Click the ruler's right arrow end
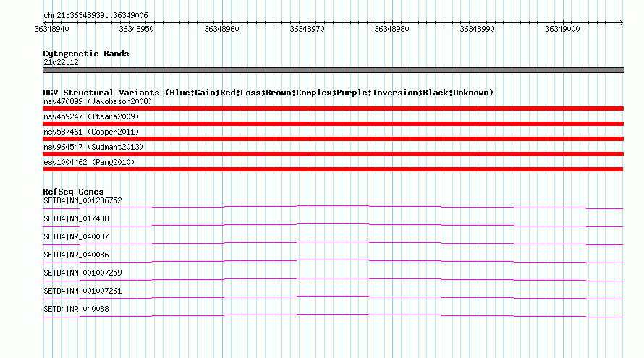644x358 pixels. point(621,22)
